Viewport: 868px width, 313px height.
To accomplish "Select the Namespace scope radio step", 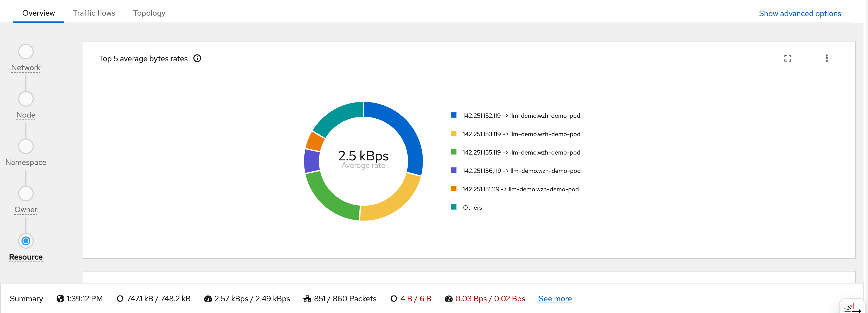I will pyautogui.click(x=26, y=146).
